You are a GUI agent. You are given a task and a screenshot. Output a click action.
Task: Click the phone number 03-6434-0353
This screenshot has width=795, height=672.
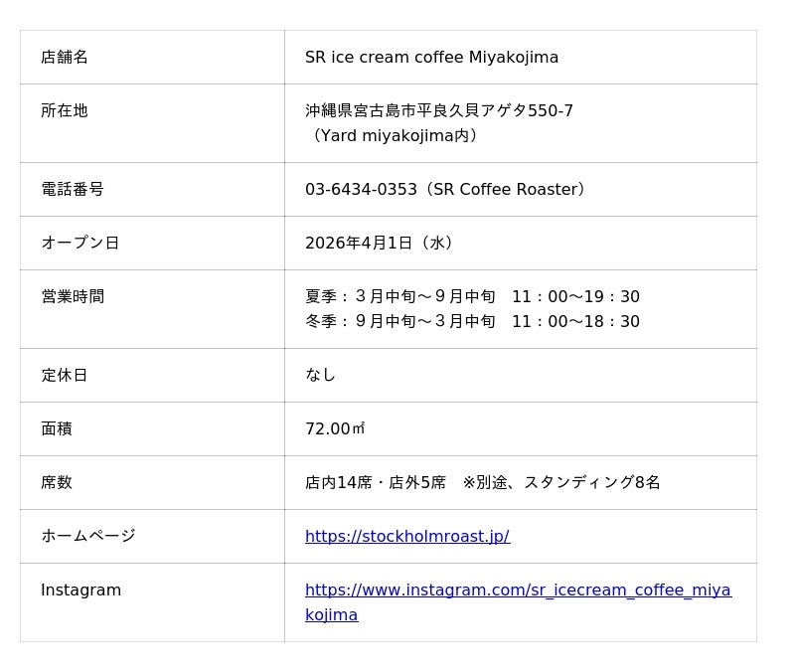point(361,189)
